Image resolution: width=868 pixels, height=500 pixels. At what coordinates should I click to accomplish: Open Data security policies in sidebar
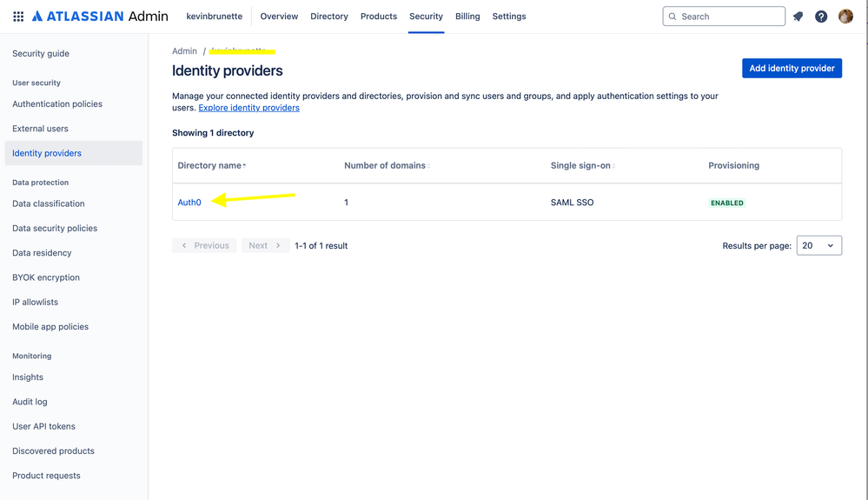55,228
